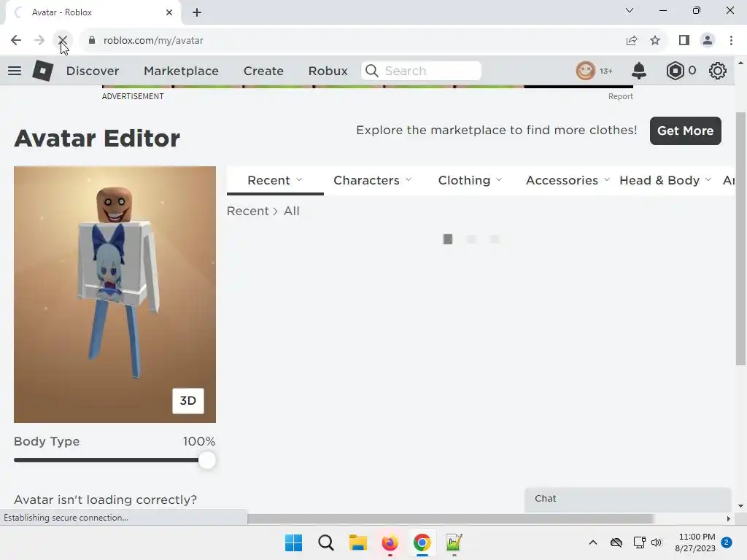Open volume control in system tray
Screen dimensions: 747x560
[x=657, y=542]
